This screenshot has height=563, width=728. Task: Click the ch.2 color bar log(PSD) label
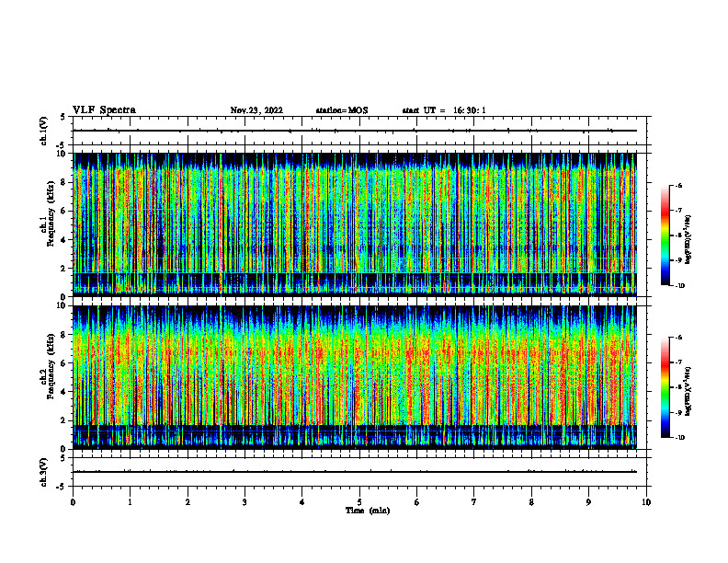(688, 391)
